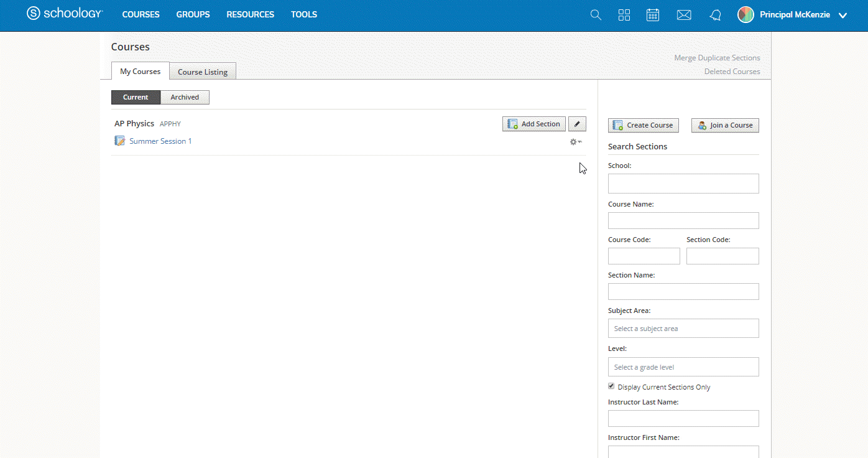868x458 pixels.
Task: Click the Create Course button
Action: [643, 125]
